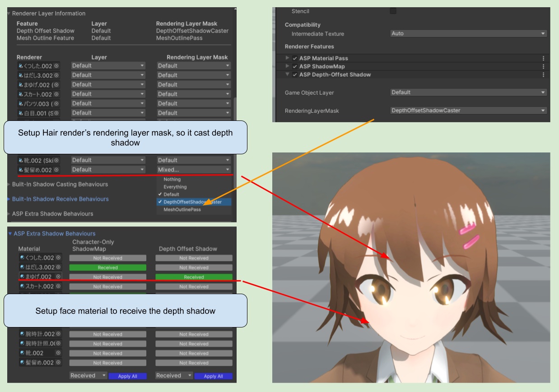Collapse ASP Extra Shadow Behaviours blue header
Image resolution: width=559 pixels, height=392 pixels.
click(x=54, y=234)
